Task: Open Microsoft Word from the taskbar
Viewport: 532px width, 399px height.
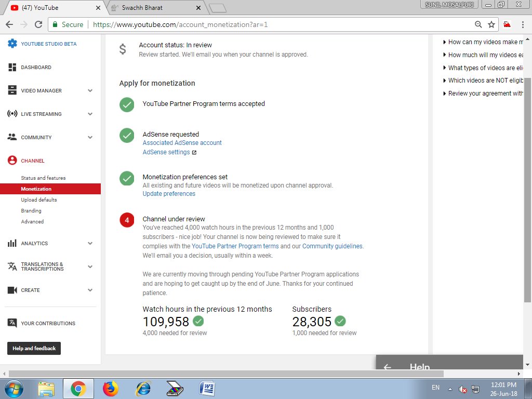Action: 207,389
